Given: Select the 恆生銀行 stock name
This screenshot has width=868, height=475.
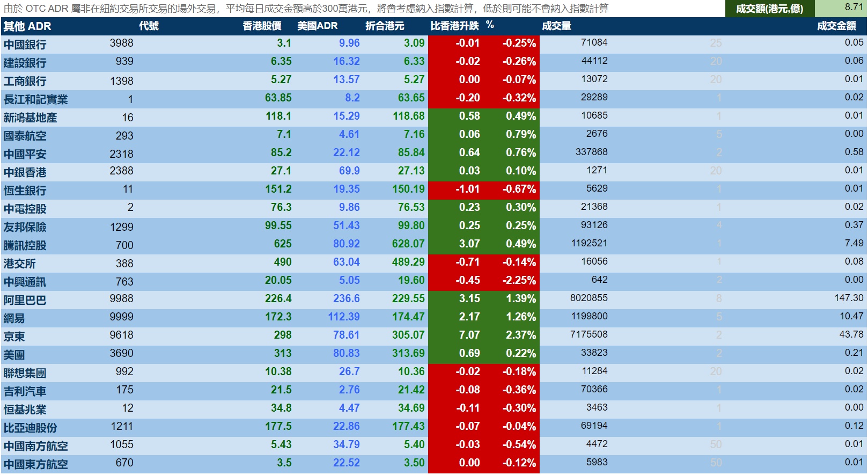Looking at the screenshot, I should coord(25,191).
